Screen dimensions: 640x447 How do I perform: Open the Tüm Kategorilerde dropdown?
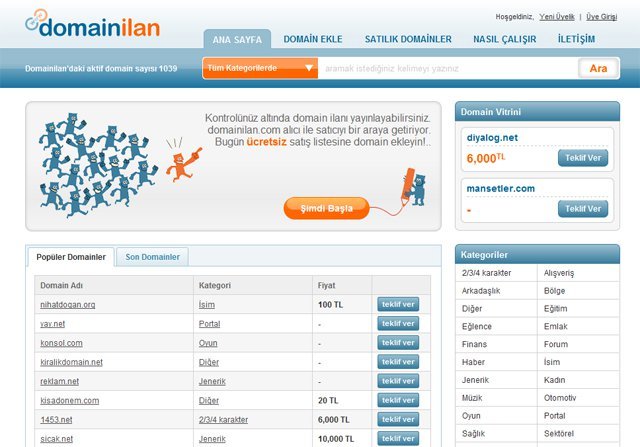(260, 68)
